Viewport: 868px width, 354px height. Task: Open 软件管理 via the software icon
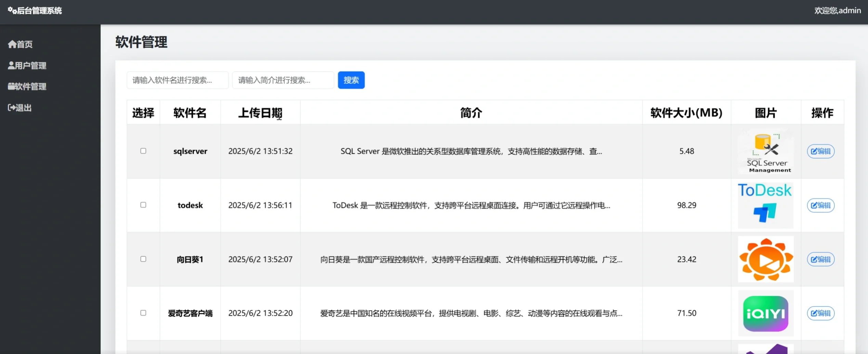click(11, 86)
